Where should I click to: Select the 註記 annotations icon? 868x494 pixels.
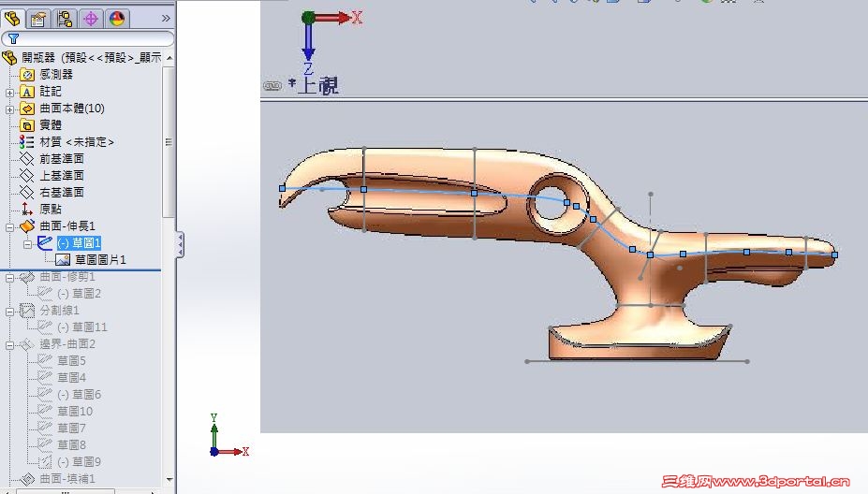coord(26,92)
